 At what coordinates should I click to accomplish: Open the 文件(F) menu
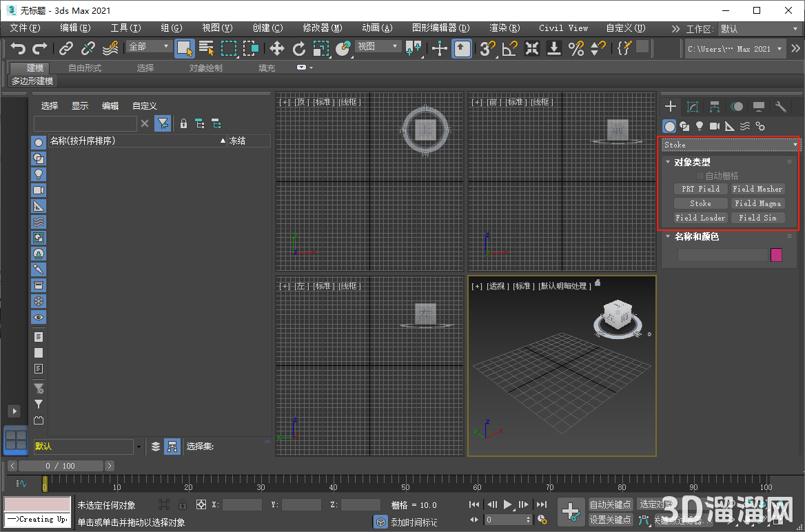pos(25,28)
